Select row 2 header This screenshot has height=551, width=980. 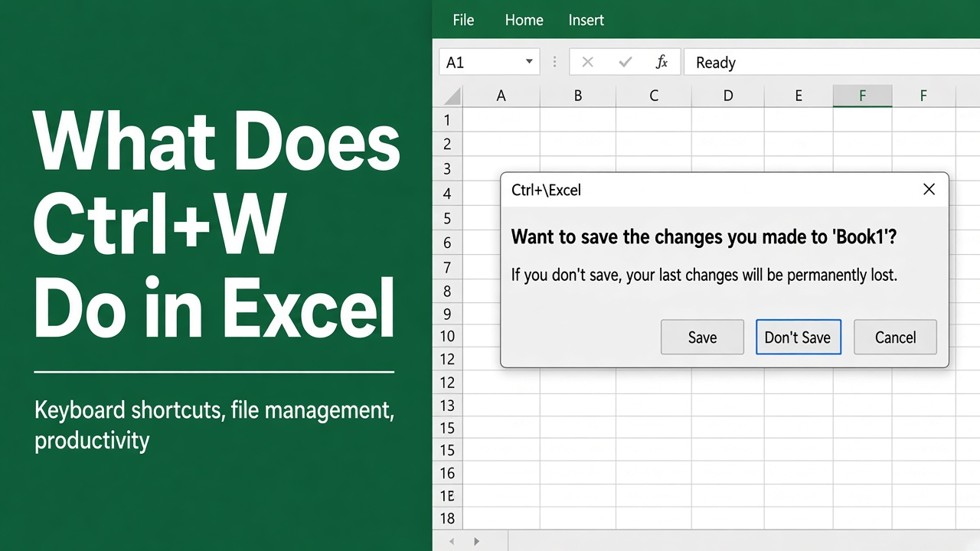pyautogui.click(x=448, y=145)
